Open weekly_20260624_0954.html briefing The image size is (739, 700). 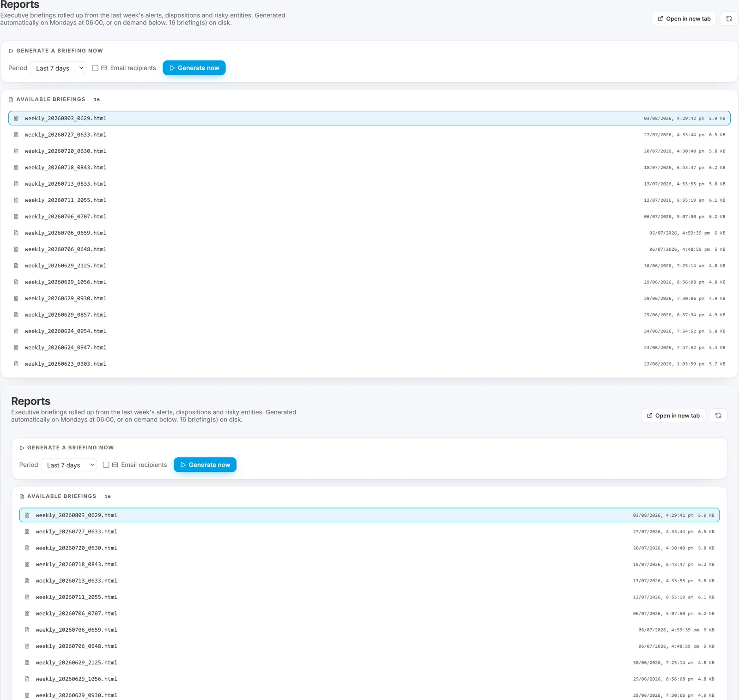click(369, 331)
